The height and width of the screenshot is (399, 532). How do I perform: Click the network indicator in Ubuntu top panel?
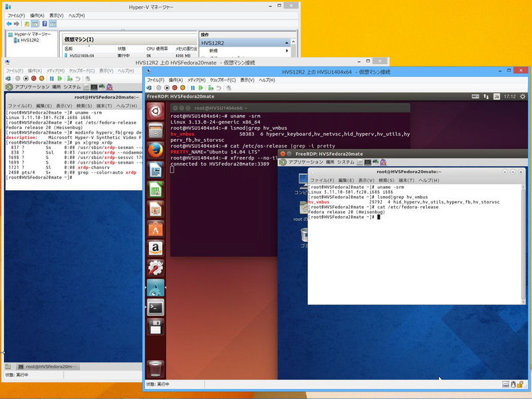pos(486,96)
